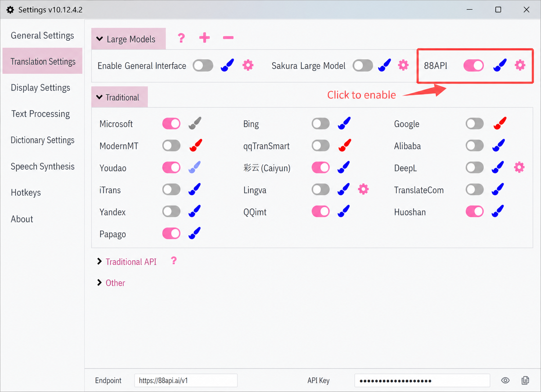Image resolution: width=541 pixels, height=392 pixels.
Task: Click the iTrans brush icon
Action: 195,189
